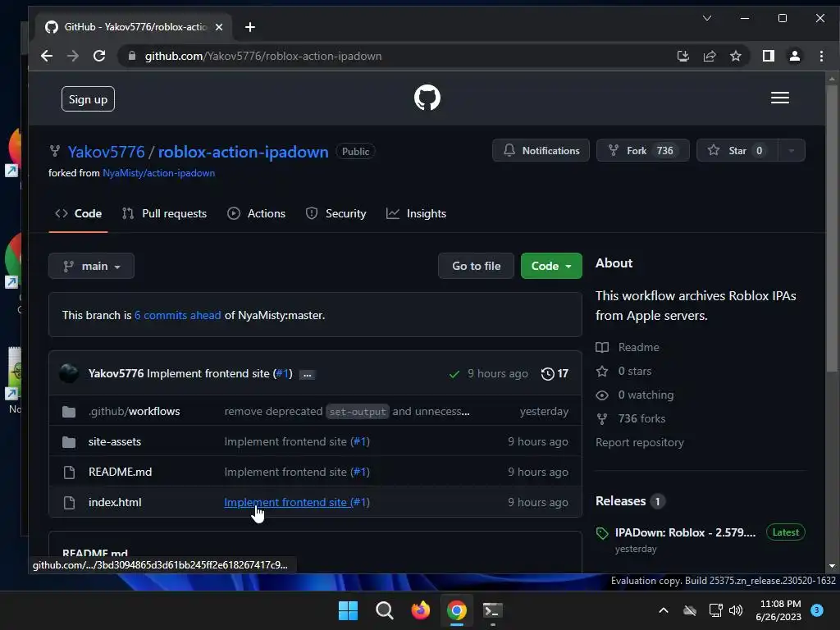Click the Fork 736 button
This screenshot has height=630, width=840.
[x=643, y=151]
